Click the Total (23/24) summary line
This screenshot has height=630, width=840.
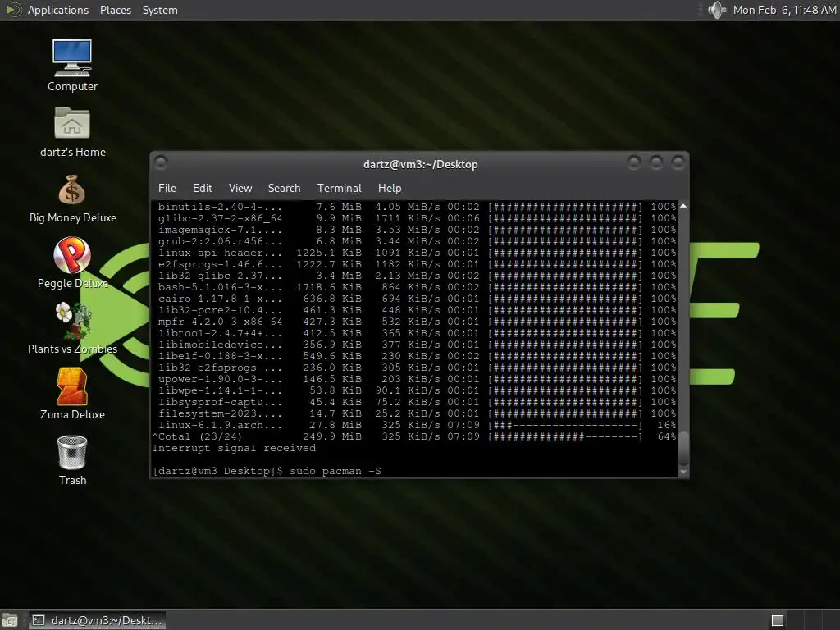pos(414,436)
